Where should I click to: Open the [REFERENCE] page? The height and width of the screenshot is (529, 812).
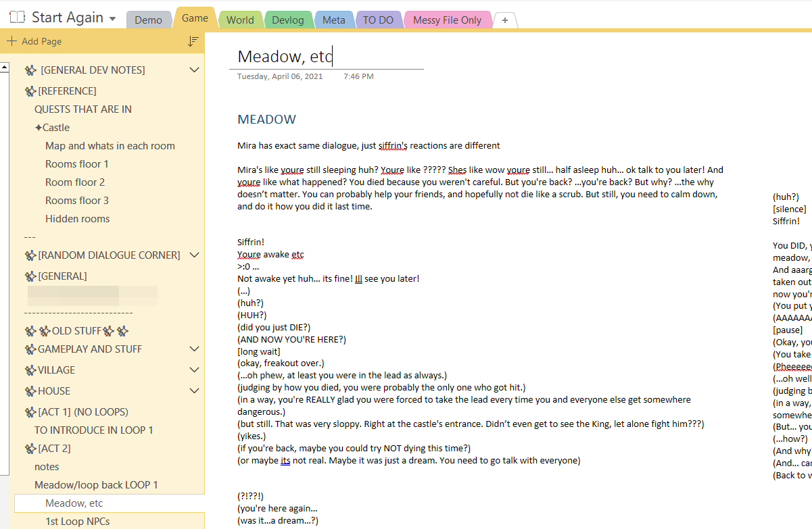point(67,91)
